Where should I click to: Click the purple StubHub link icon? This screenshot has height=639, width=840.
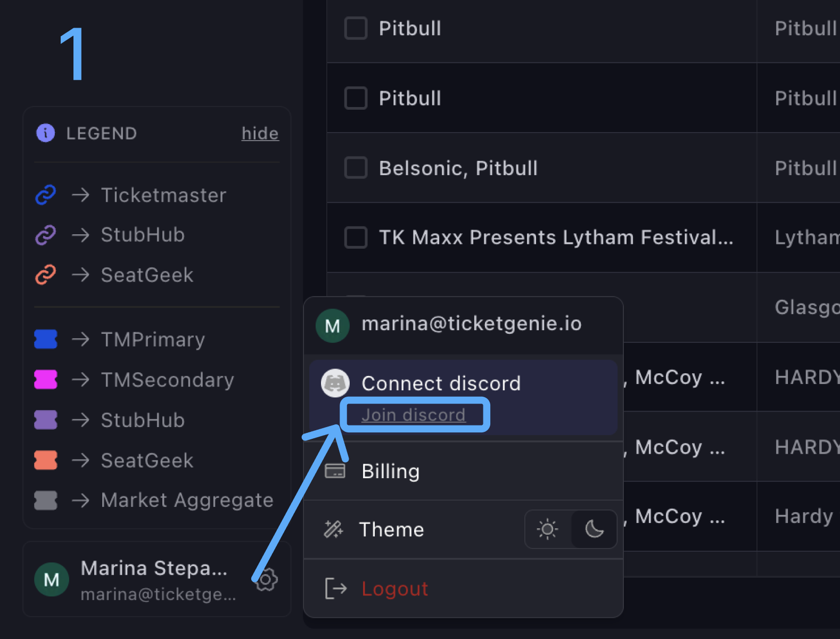coord(46,235)
